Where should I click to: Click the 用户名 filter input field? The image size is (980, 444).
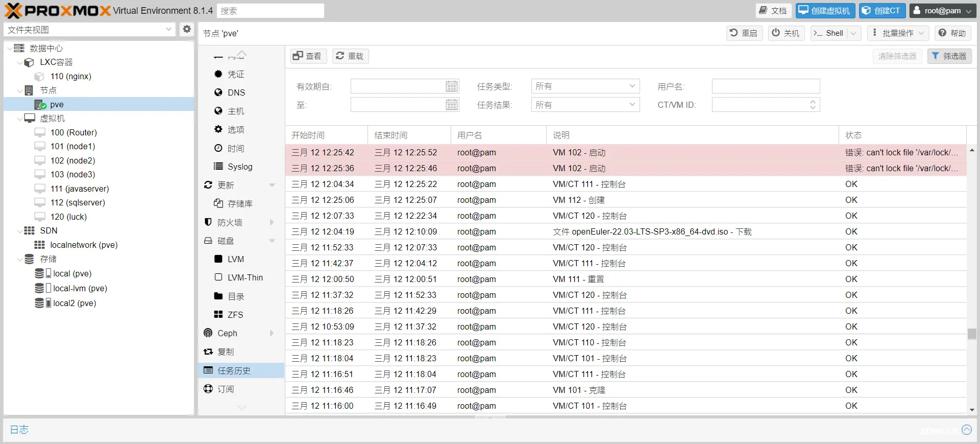(x=766, y=86)
